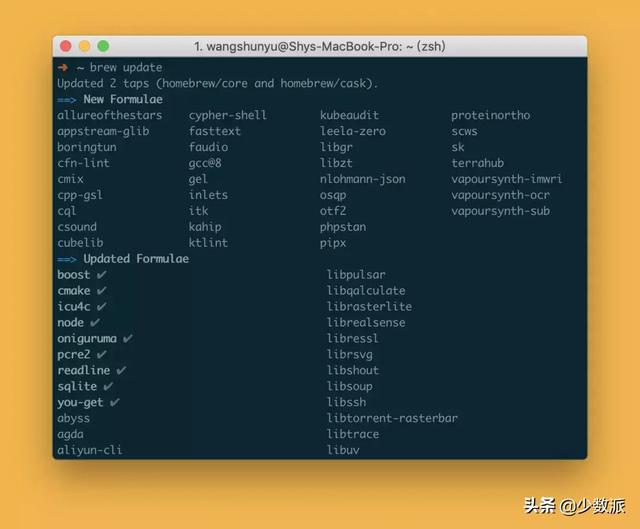
Task: Click the 'aliyun-cli' entry
Action: 89,450
